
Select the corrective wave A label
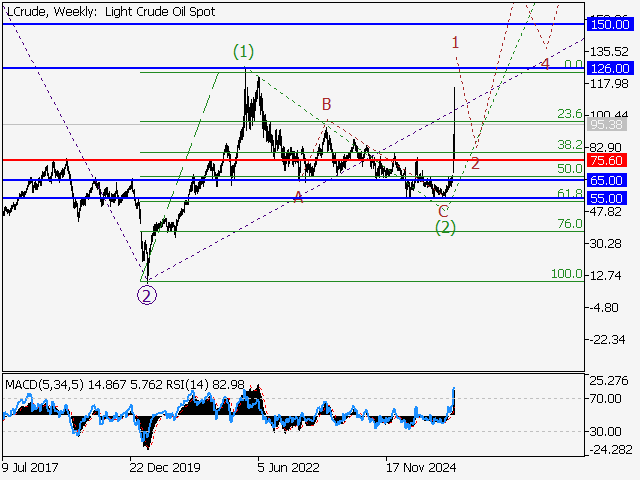(297, 197)
